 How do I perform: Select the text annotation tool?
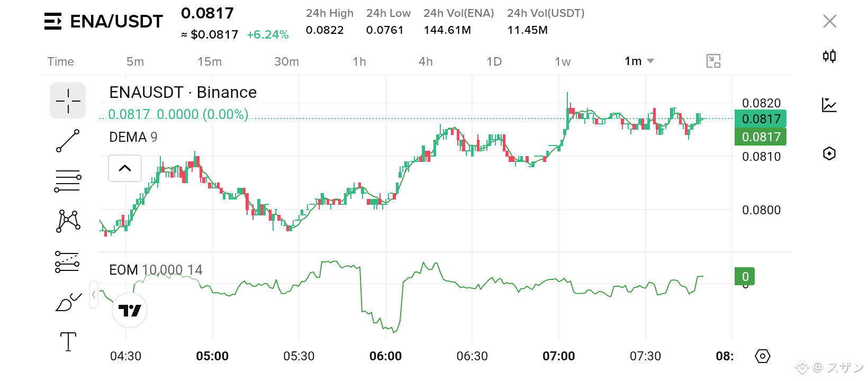68,342
